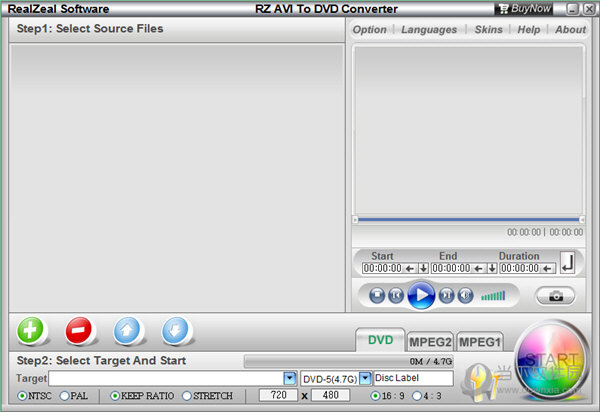Image resolution: width=600 pixels, height=412 pixels.
Task: Mute the preview audio
Action: [x=465, y=295]
